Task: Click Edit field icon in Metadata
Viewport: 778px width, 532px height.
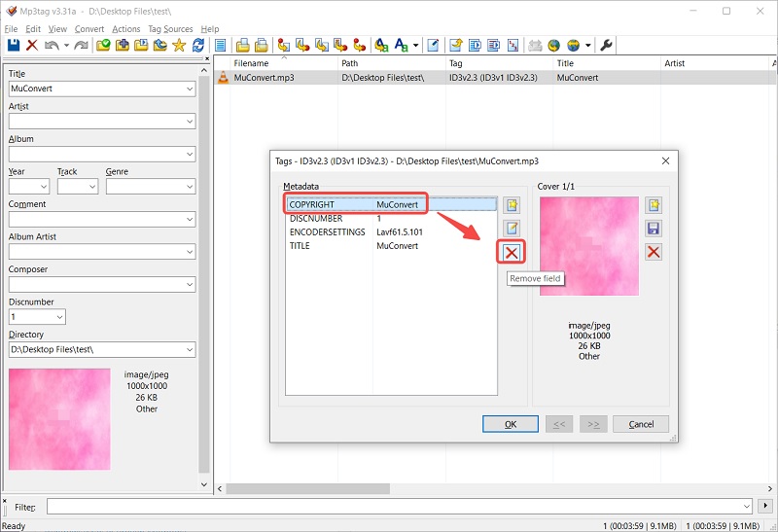Action: coord(512,229)
